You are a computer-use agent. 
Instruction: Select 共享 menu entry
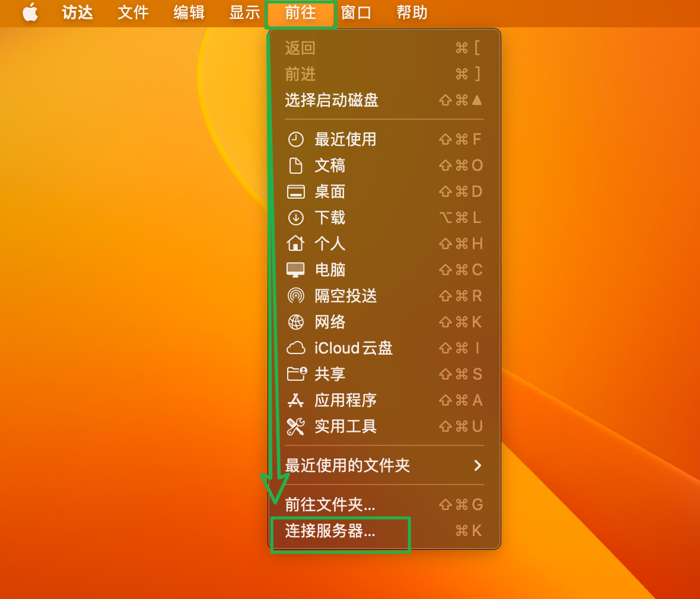pos(384,374)
